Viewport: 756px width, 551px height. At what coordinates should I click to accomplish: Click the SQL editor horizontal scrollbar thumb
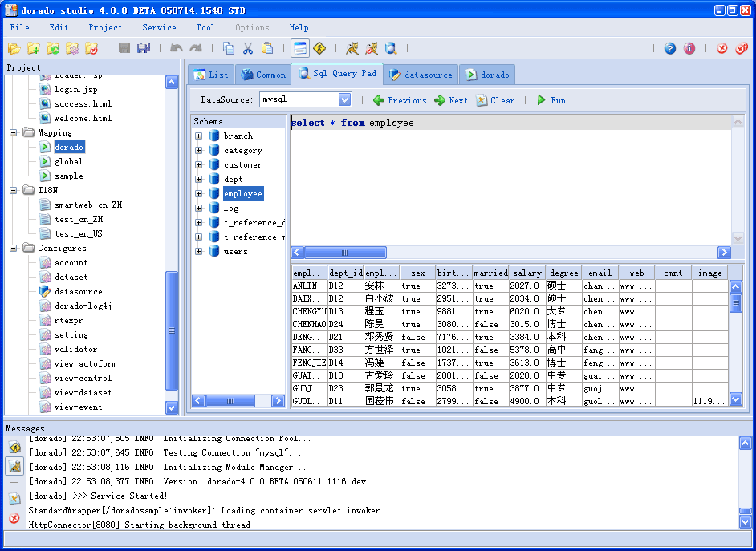point(345,253)
